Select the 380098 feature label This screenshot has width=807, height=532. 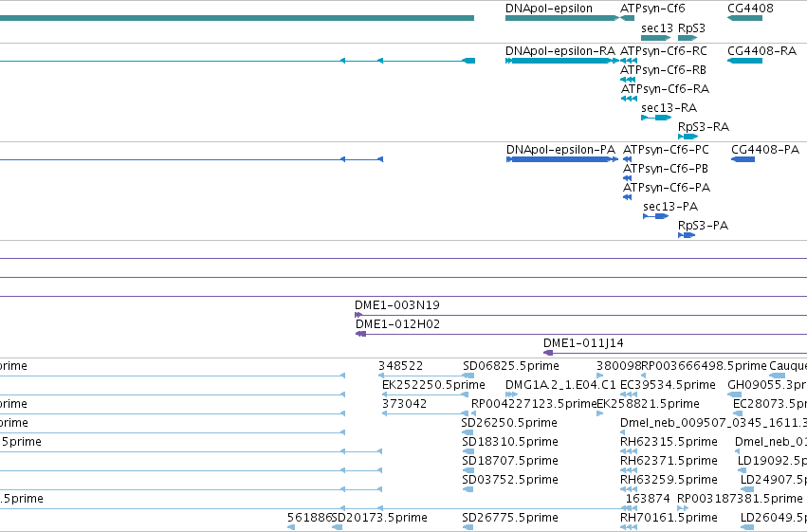(618, 366)
